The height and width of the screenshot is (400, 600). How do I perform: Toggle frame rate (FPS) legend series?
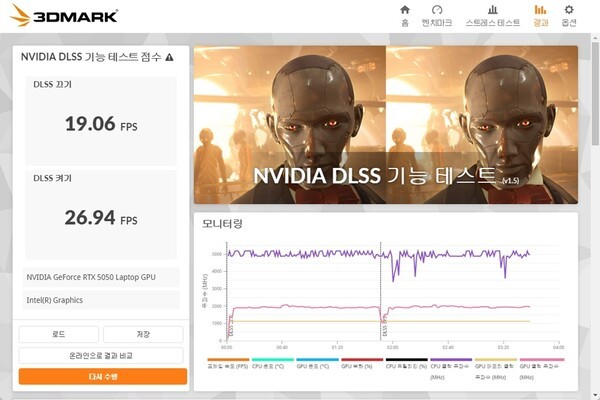click(x=227, y=364)
